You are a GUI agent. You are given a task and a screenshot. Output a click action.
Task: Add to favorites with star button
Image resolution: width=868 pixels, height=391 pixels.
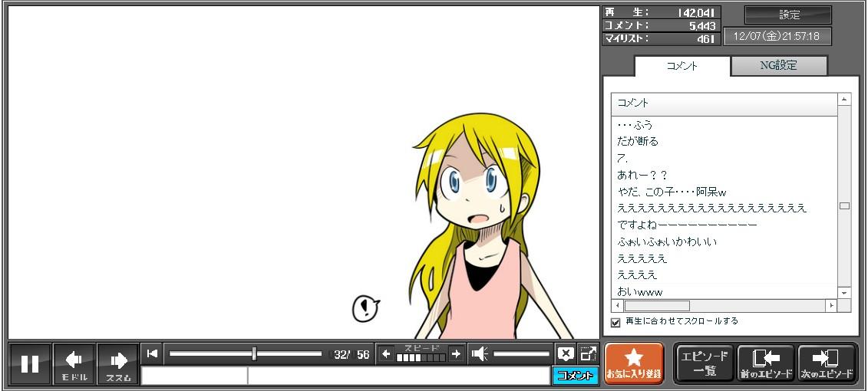(634, 363)
